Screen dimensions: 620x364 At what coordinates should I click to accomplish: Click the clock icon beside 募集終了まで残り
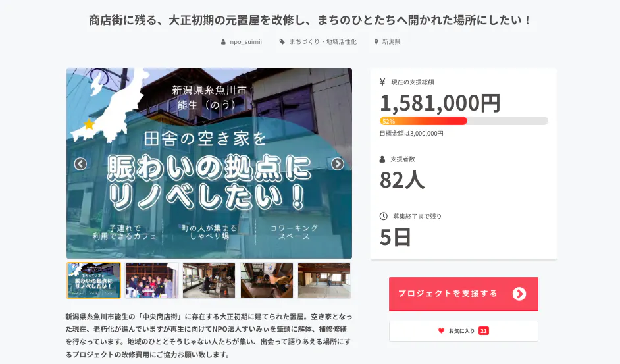384,216
